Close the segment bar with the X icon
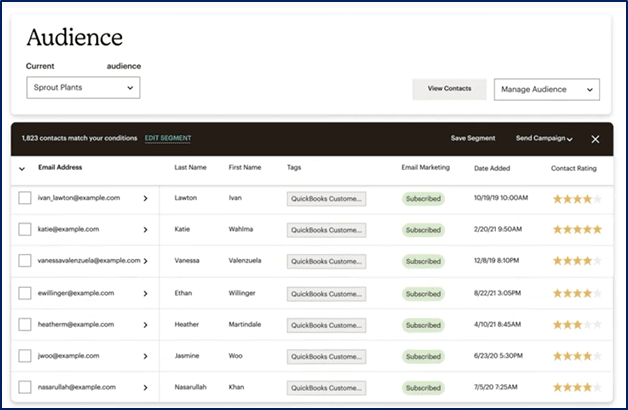The image size is (628, 410). click(595, 139)
